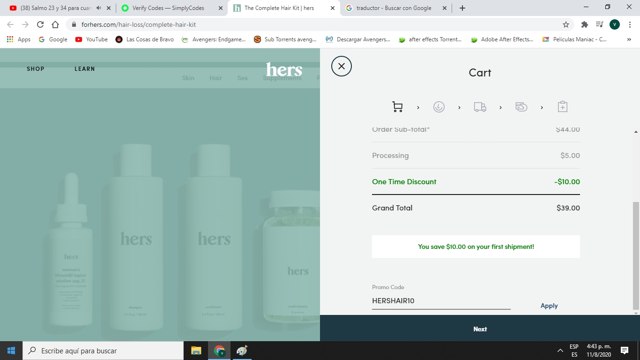Switch to the traductor Google search tab
The width and height of the screenshot is (640, 360).
pyautogui.click(x=394, y=8)
